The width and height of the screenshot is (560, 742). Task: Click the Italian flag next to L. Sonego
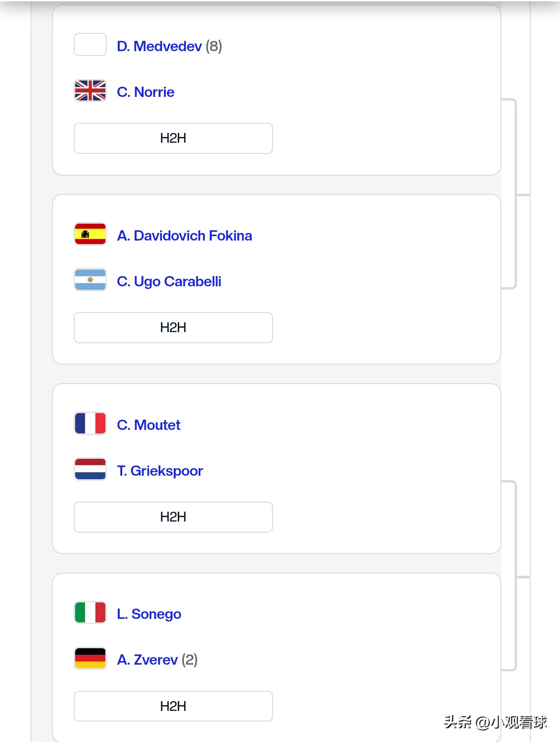[x=90, y=613]
